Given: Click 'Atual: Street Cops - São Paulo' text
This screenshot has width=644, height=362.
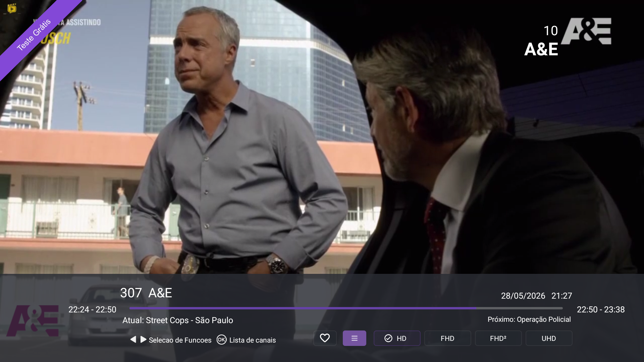Looking at the screenshot, I should tap(178, 320).
